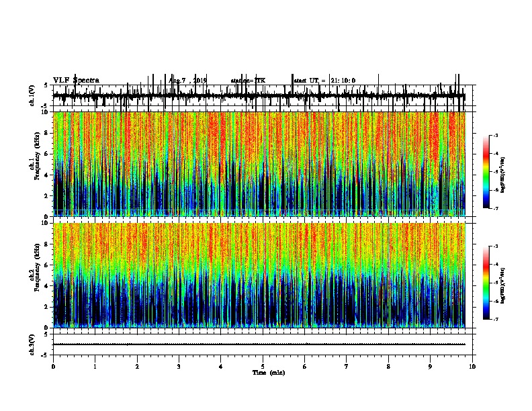The height and width of the screenshot is (411, 532).
Task: Select the ch.1 waveform trace panel
Action: pos(263,95)
